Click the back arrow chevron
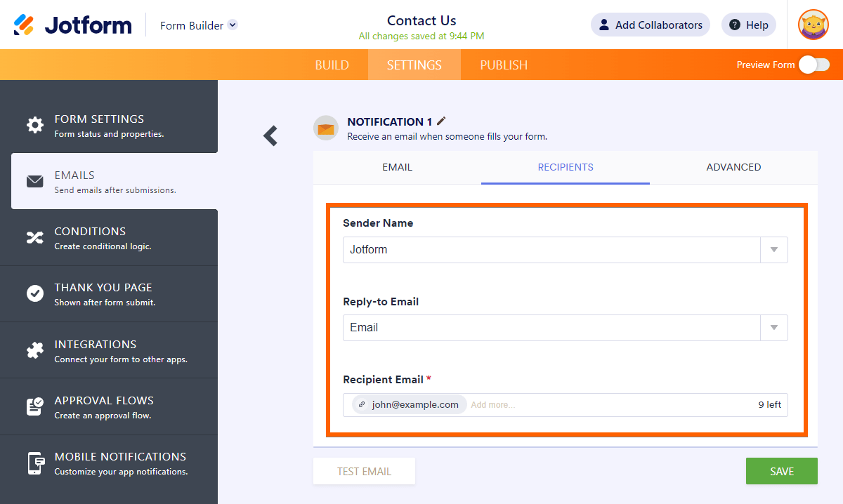The width and height of the screenshot is (843, 504). point(270,135)
